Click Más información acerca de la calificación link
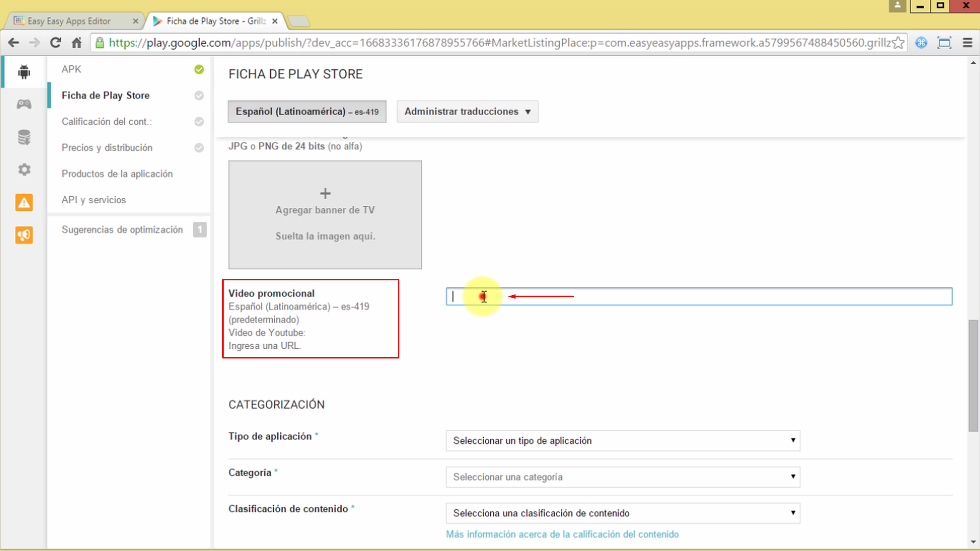Image resolution: width=980 pixels, height=551 pixels. pyautogui.click(x=562, y=534)
